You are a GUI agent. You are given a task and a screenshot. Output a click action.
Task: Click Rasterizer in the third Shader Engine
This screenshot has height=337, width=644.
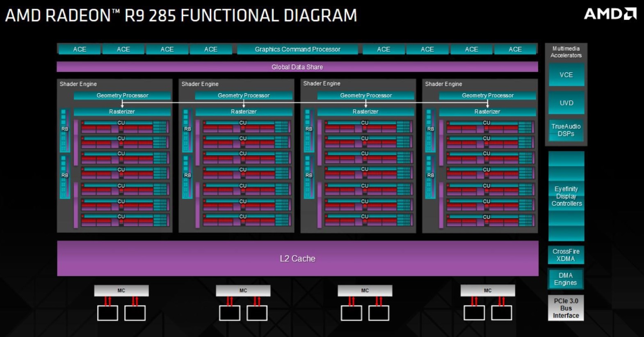(x=366, y=111)
